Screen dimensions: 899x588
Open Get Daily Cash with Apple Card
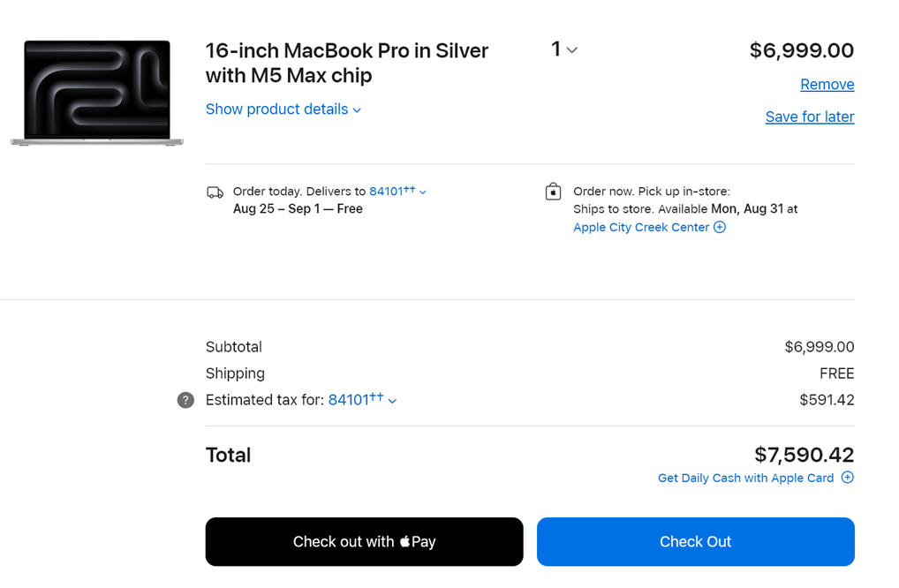(x=745, y=478)
